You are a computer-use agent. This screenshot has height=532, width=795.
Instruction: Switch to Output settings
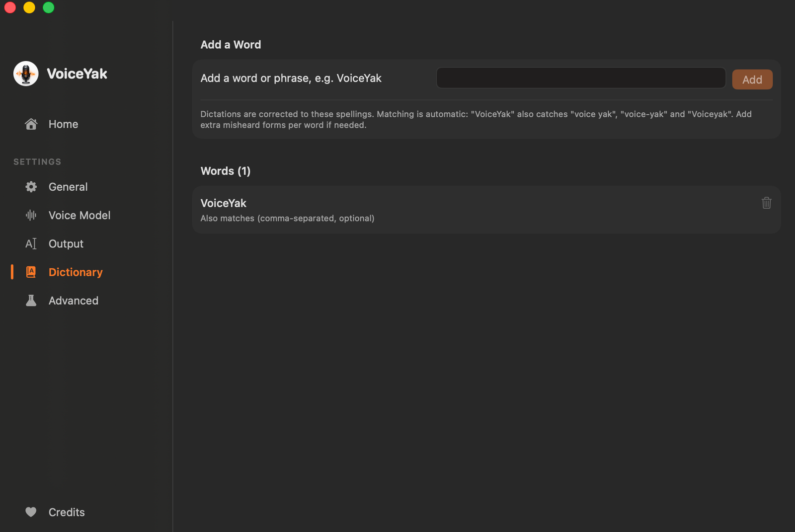pos(66,244)
